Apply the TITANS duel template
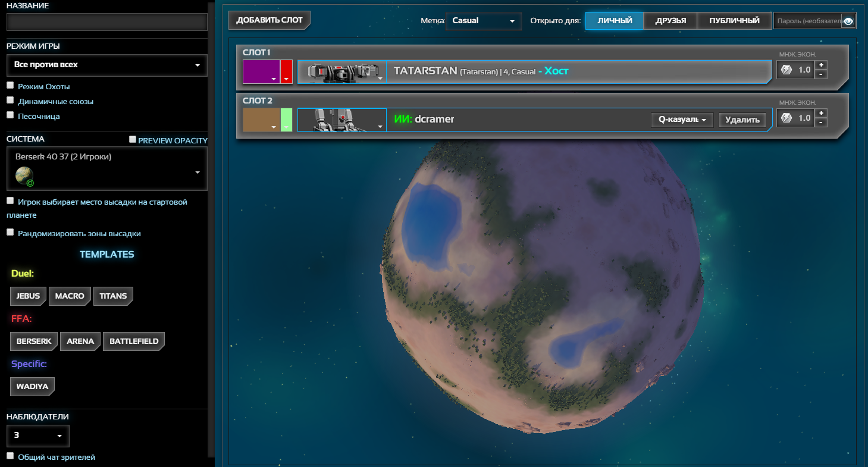 pos(113,296)
